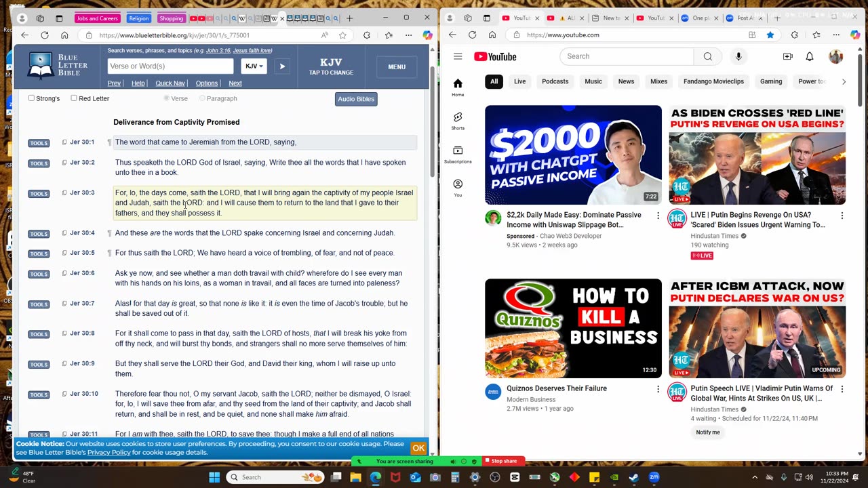Image resolution: width=868 pixels, height=488 pixels.
Task: Click the Blue Letter Bible logo
Action: pos(58,65)
